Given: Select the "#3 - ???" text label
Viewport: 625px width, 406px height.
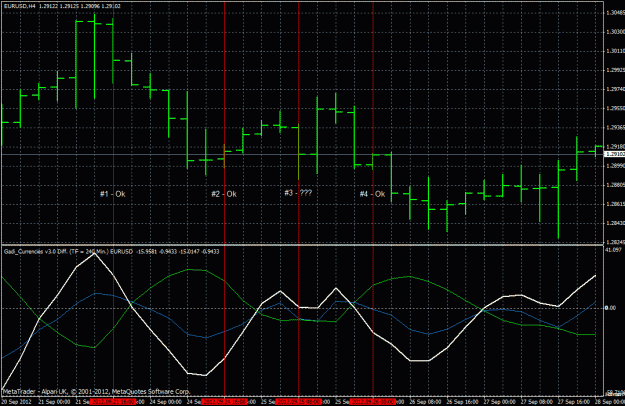Looking at the screenshot, I should (298, 193).
